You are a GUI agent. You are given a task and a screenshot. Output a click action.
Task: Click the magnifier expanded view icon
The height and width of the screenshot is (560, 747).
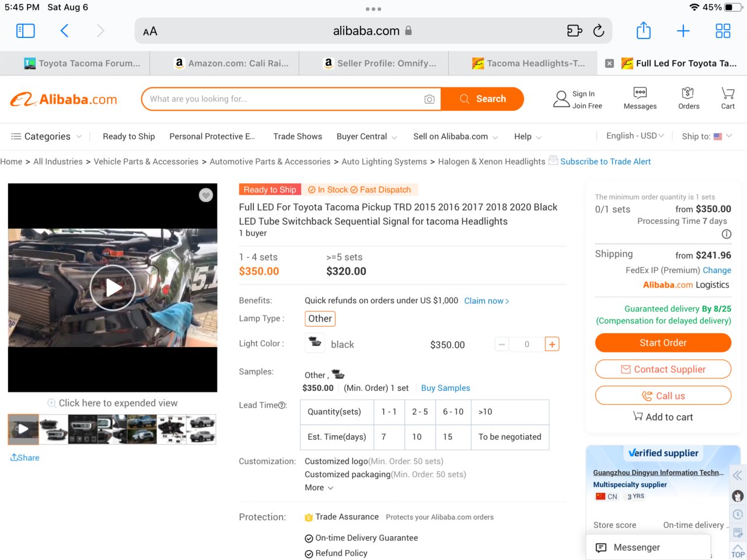tap(52, 403)
